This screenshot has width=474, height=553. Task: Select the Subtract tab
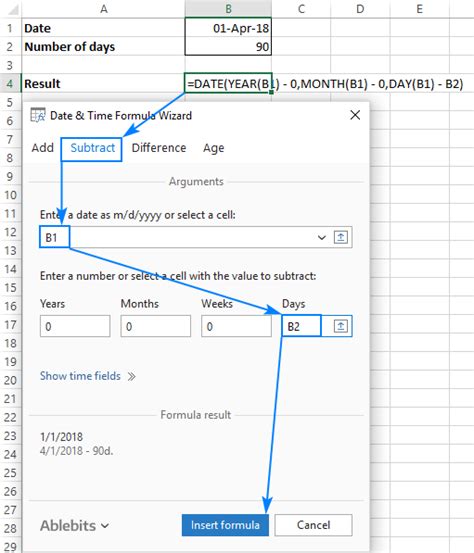pos(92,148)
